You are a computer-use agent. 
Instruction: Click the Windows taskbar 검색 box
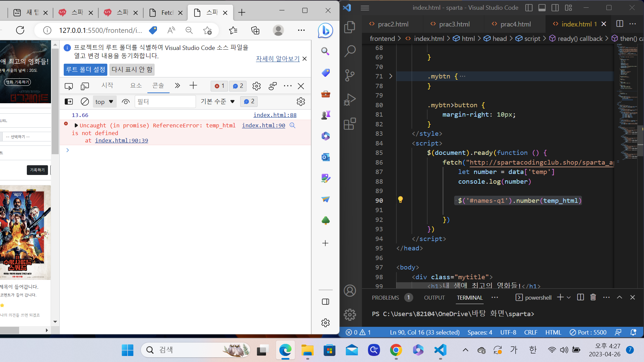point(196,350)
